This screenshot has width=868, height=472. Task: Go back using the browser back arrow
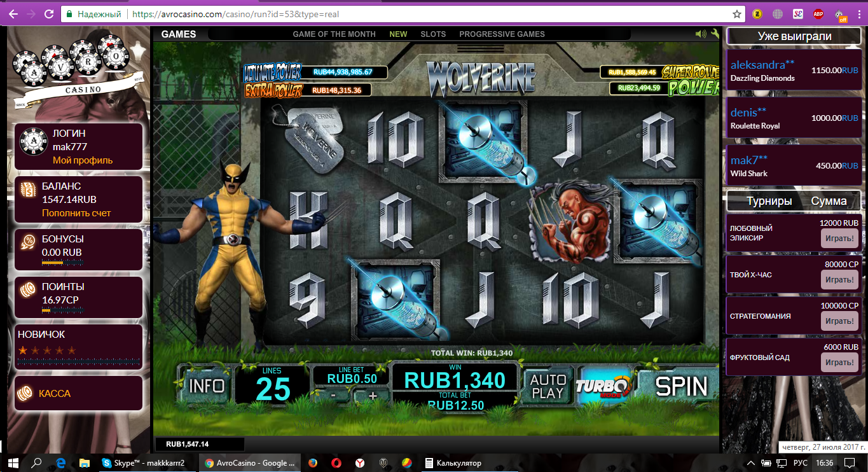(x=13, y=13)
